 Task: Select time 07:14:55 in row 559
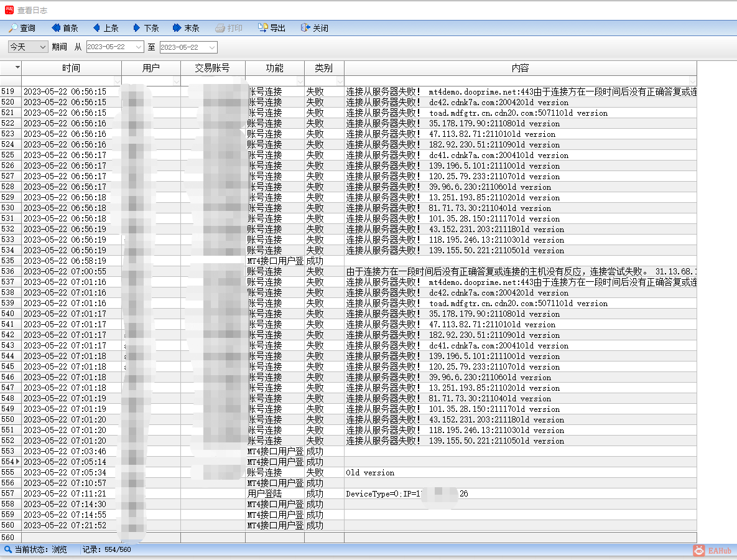coord(65,515)
